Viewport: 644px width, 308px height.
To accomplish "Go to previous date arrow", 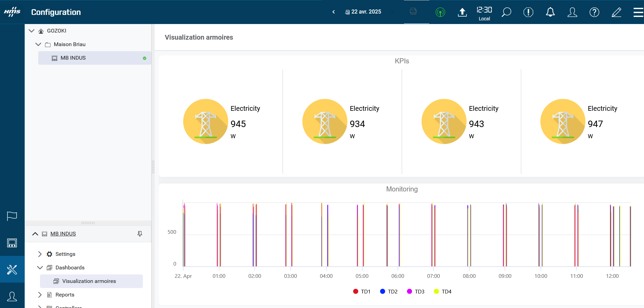I will pos(334,12).
